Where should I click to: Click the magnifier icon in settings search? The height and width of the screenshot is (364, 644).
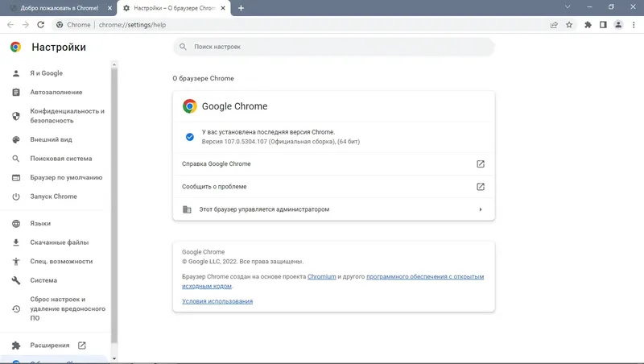(184, 47)
